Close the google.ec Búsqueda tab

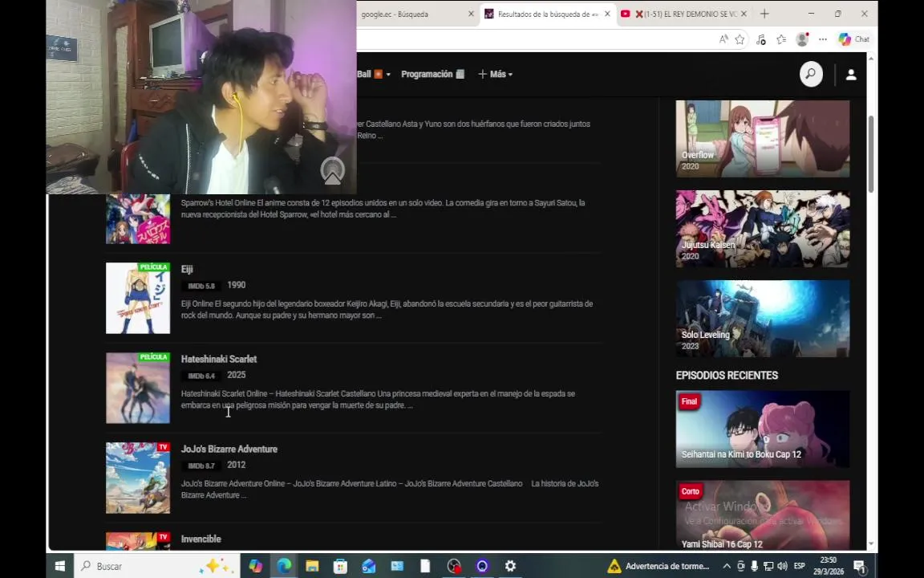471,14
